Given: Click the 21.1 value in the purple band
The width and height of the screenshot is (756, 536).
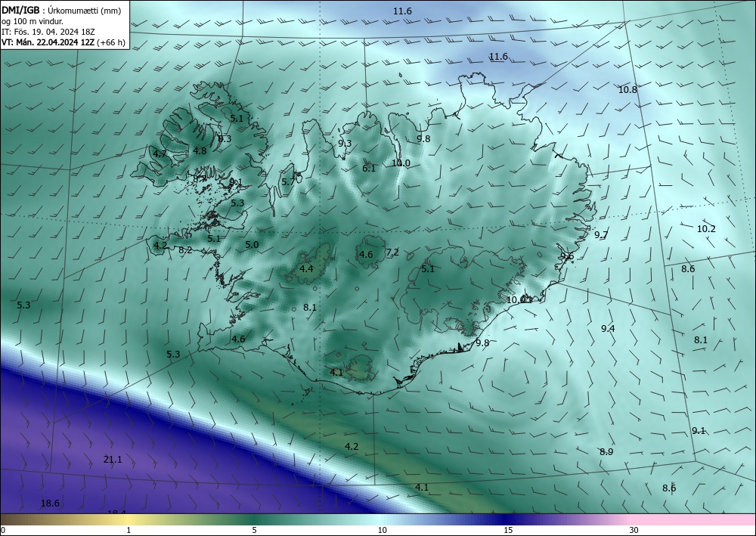Looking at the screenshot, I should [113, 460].
